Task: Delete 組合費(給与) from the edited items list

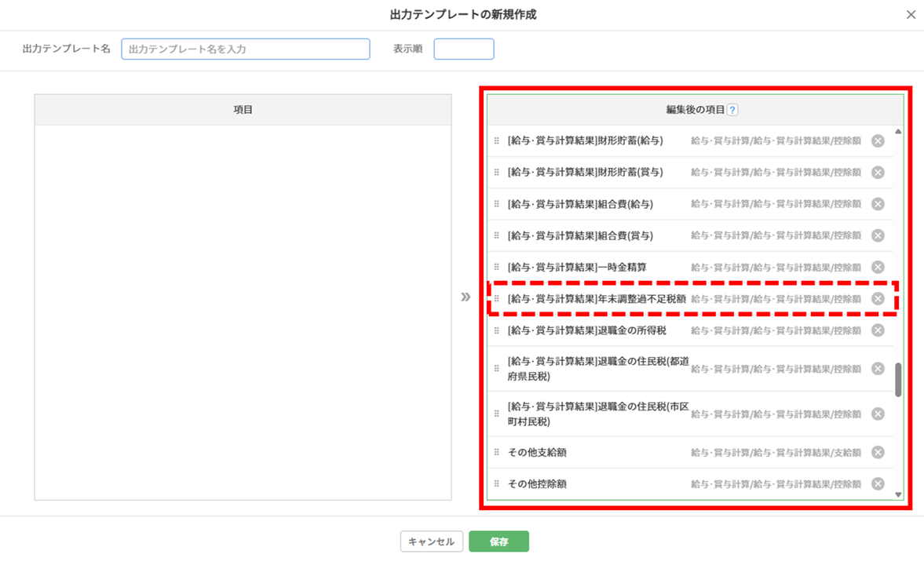Action: pos(878,204)
